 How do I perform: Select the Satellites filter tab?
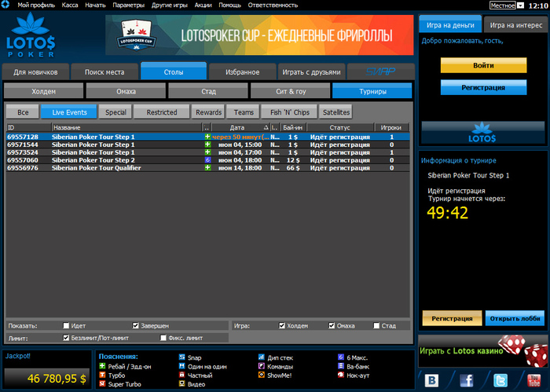[335, 112]
